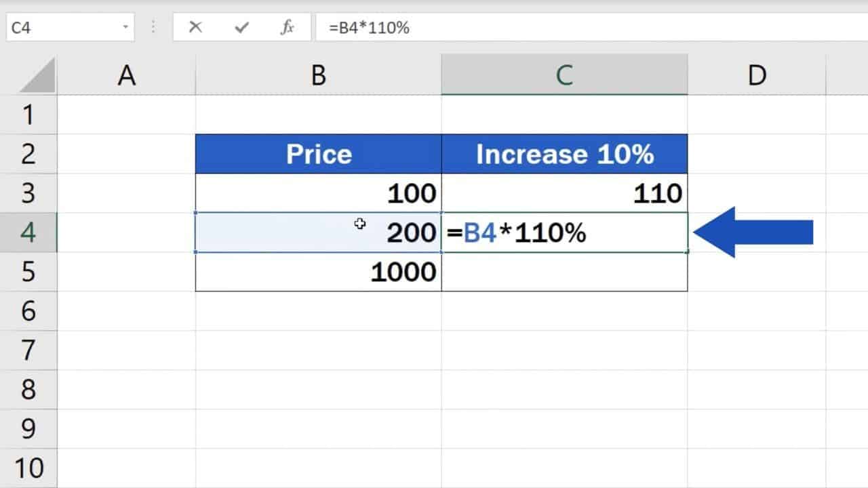The width and height of the screenshot is (868, 488).
Task: Select row 1 header
Action: 28,115
